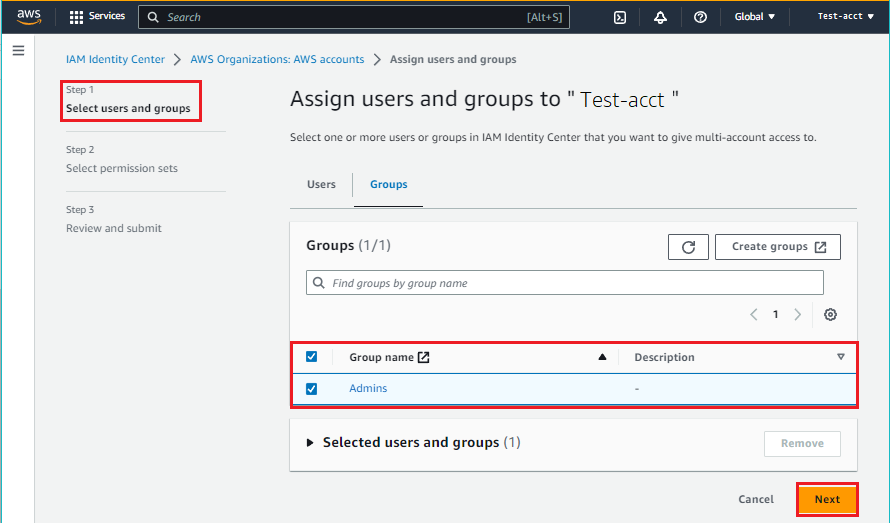
Task: Open AWS Organizations: AWS accounts breadcrumb
Action: [277, 60]
